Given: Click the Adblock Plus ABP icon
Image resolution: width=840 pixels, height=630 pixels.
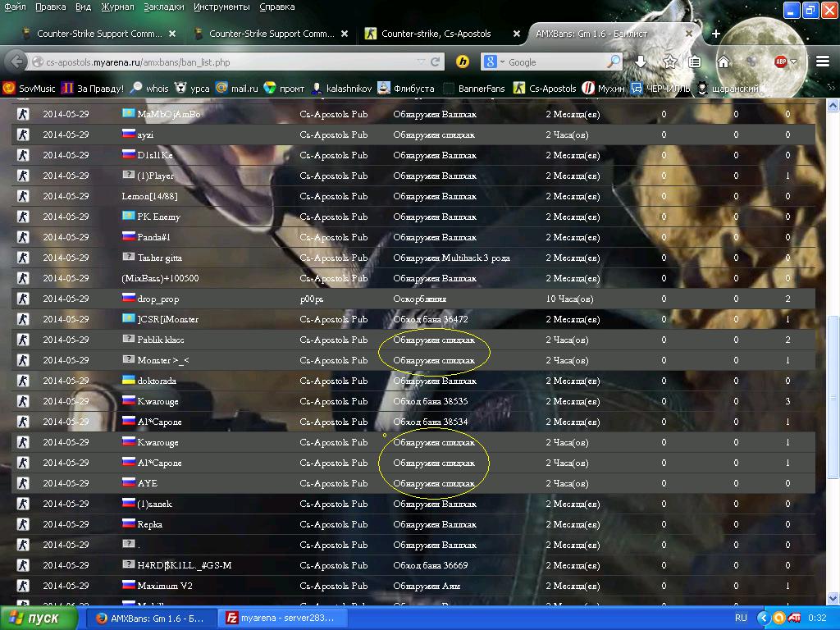Looking at the screenshot, I should click(781, 62).
